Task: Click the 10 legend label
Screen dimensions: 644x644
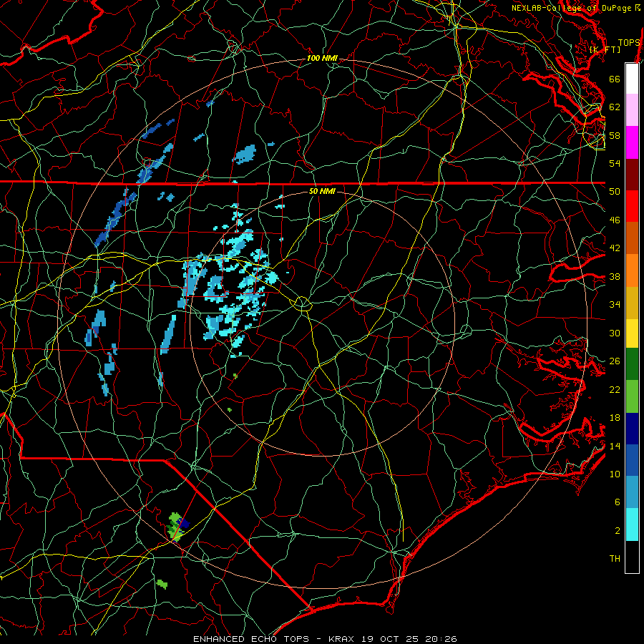Action: (615, 474)
